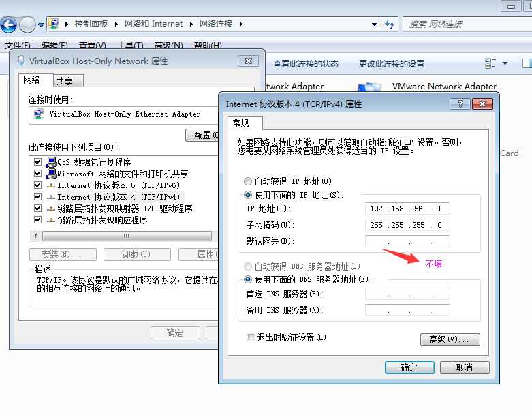
Task: Click the 安装(N)... button
Action: (63, 254)
